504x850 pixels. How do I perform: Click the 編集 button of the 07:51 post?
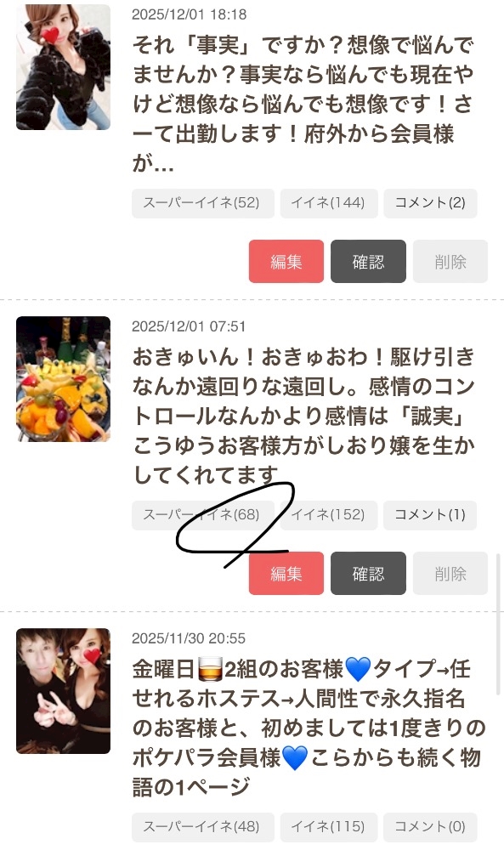(286, 574)
